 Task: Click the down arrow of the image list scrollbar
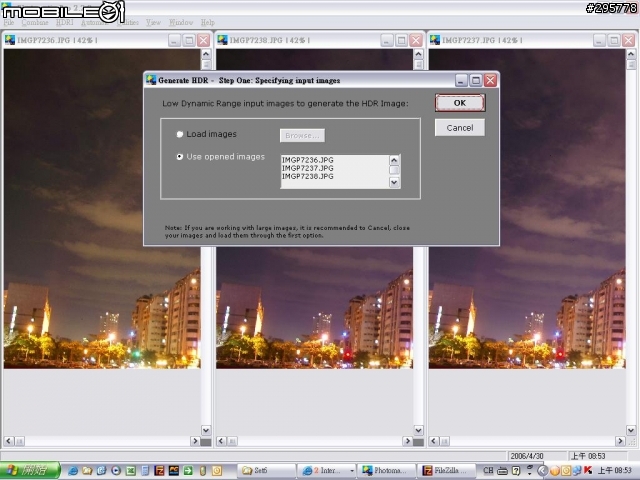point(394,182)
